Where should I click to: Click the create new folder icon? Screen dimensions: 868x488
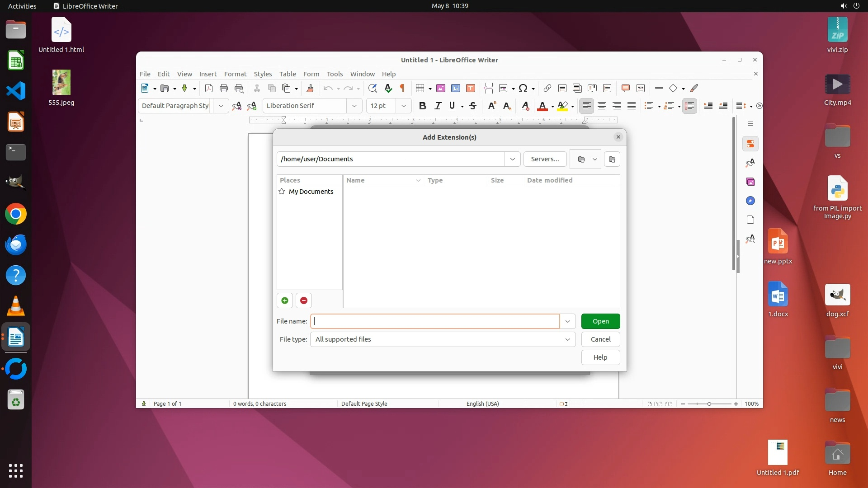point(612,159)
